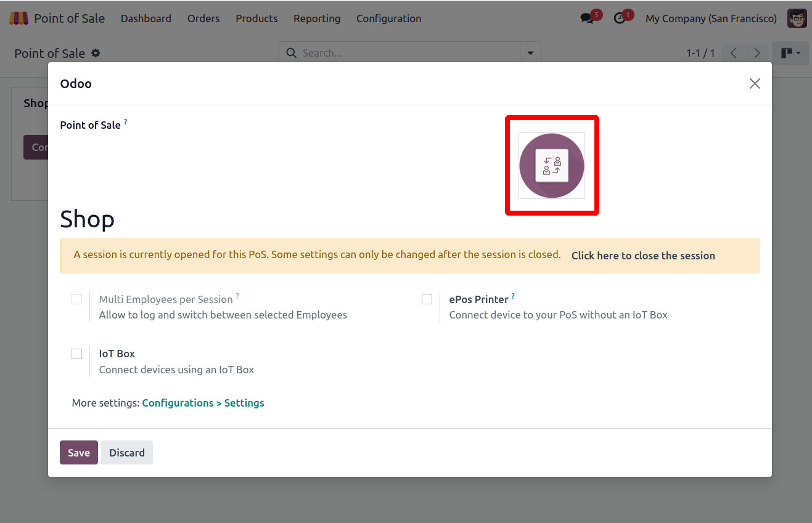The height and width of the screenshot is (523, 812).
Task: Click the Point of Sale app title
Action: point(69,18)
